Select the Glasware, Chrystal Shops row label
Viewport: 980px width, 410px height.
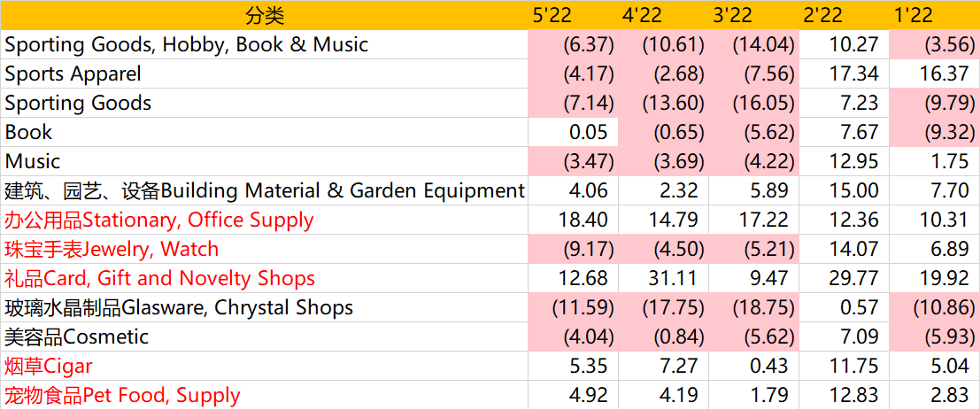[x=264, y=307]
